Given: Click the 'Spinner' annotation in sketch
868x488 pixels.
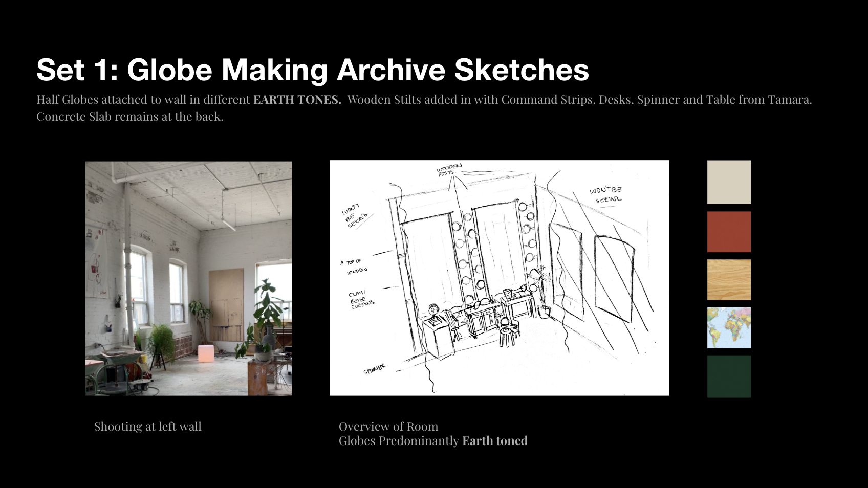Looking at the screenshot, I should click(374, 369).
